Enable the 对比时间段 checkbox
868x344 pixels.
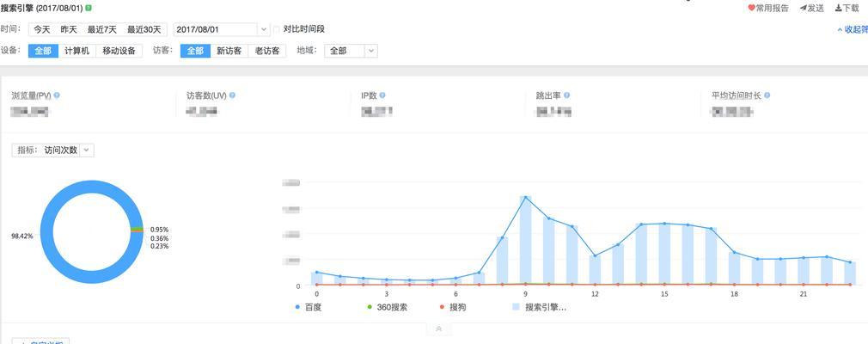(x=278, y=28)
